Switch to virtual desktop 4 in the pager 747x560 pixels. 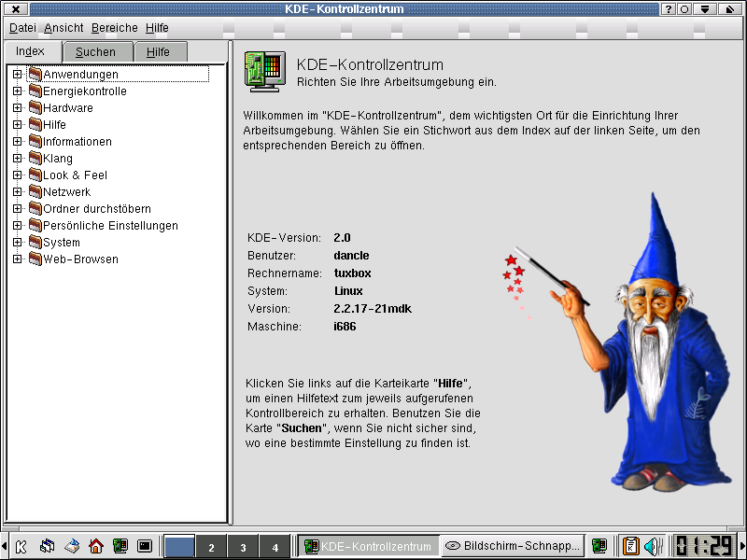(275, 546)
